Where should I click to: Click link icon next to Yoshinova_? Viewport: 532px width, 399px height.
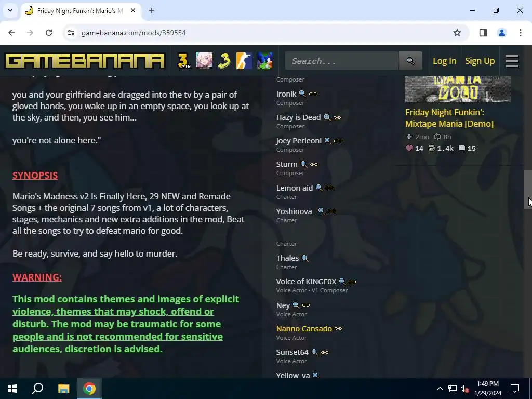(331, 211)
